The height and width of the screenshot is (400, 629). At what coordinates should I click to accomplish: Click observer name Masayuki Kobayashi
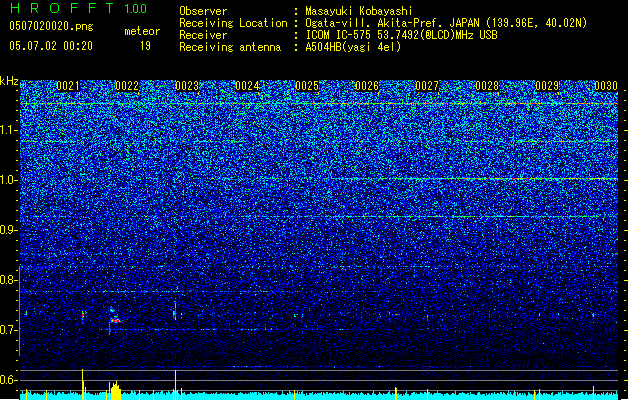(x=359, y=11)
